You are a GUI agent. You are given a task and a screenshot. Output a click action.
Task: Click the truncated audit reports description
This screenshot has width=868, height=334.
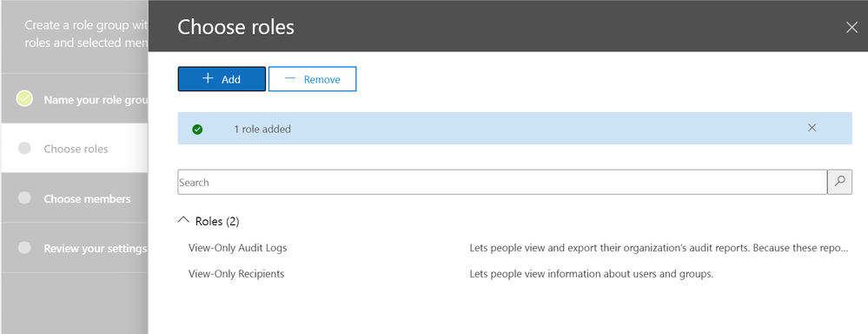(x=659, y=248)
